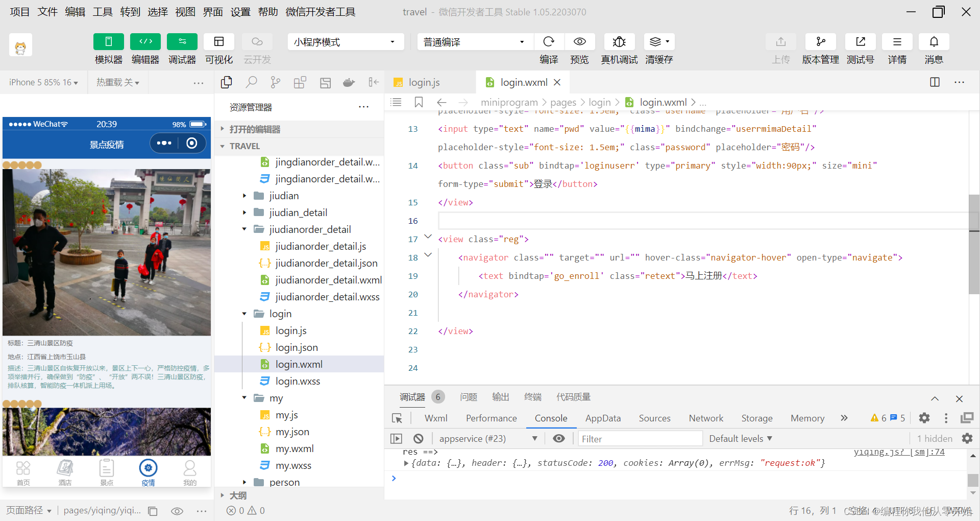
Task: Open the source control branch icon
Action: pos(276,82)
